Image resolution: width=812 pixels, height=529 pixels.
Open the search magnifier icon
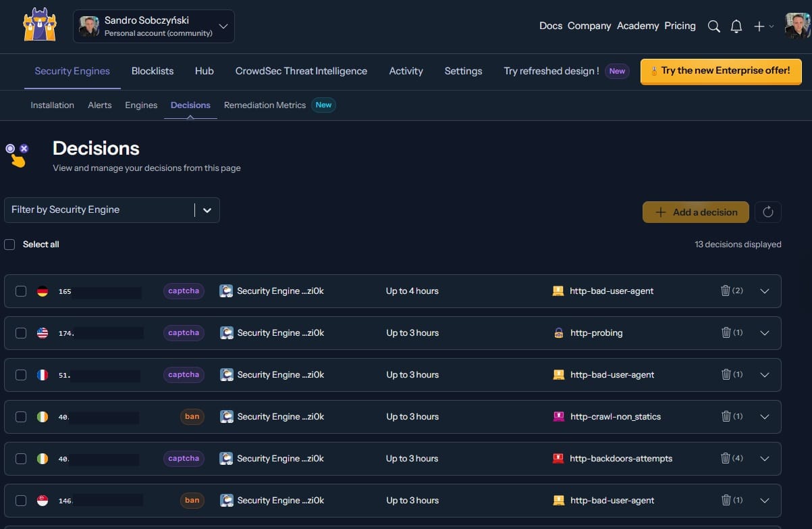click(713, 26)
